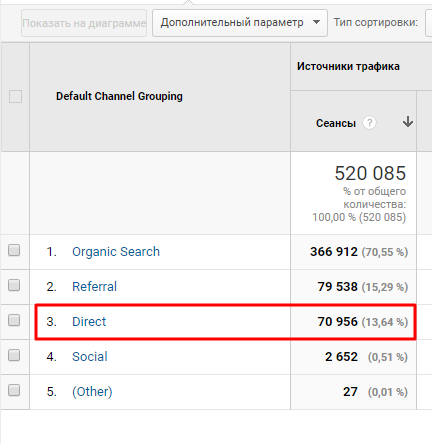Enable the (Other) row checkbox
The height and width of the screenshot is (444, 432).
14,390
